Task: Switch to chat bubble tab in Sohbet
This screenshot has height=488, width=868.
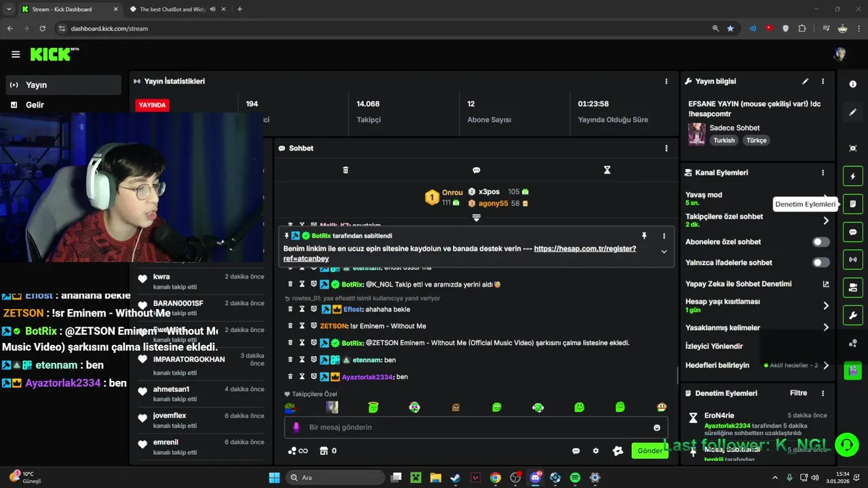Action: 476,170
